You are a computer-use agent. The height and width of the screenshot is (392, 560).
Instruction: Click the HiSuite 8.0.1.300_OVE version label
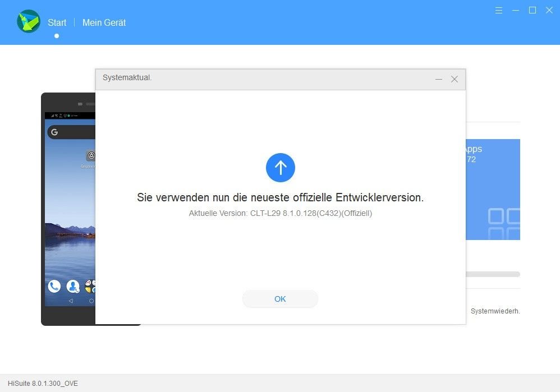(43, 384)
